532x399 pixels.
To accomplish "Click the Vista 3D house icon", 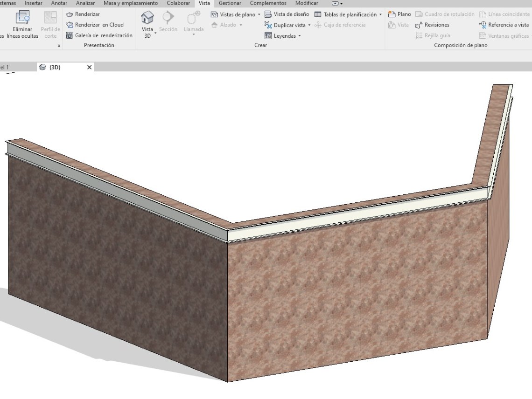I will click(147, 18).
